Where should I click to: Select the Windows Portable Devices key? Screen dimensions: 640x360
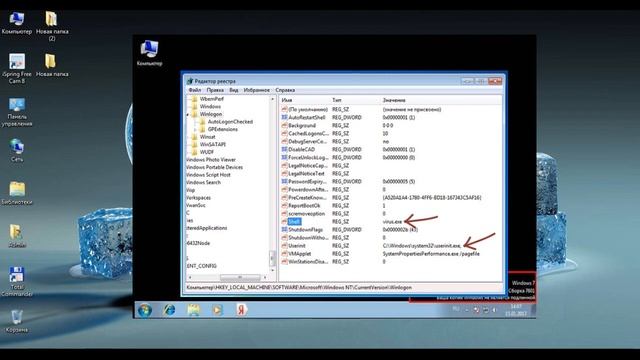(x=214, y=167)
